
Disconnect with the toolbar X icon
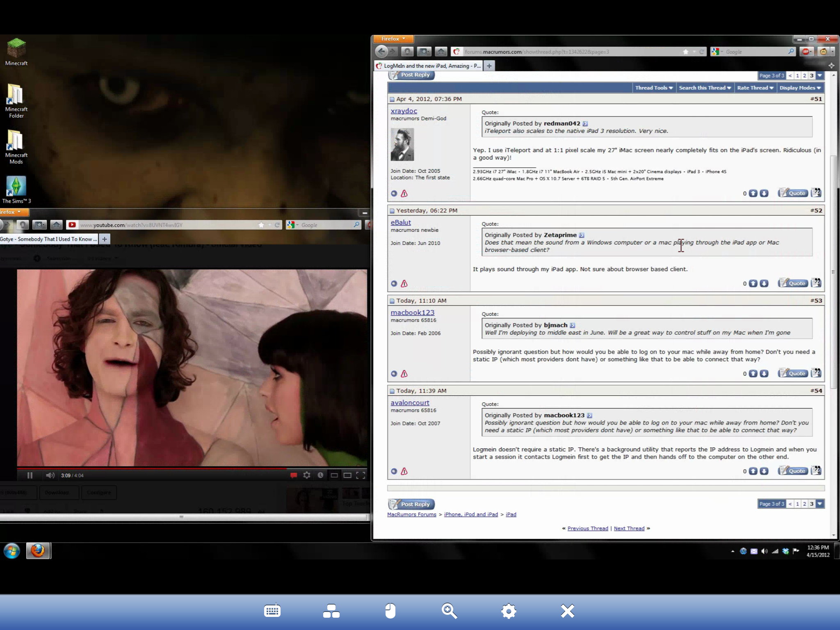pos(568,611)
